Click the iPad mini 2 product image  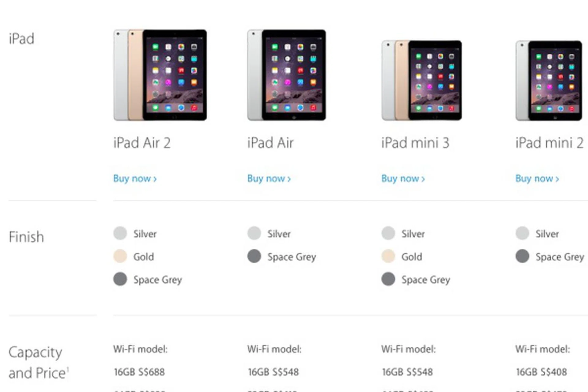point(549,81)
